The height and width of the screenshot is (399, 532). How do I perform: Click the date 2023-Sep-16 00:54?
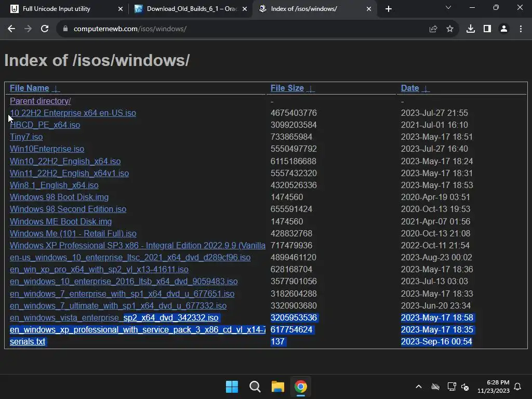(x=436, y=342)
